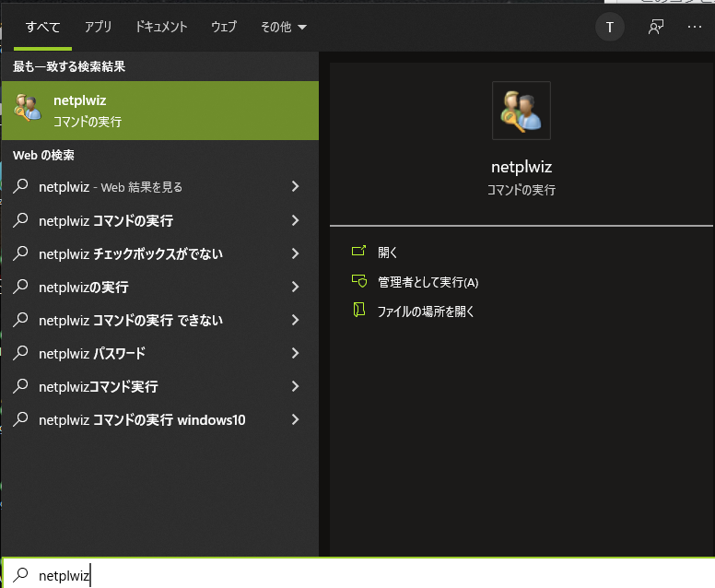
Task: Click the ファイルの場所を開く folder icon
Action: point(358,312)
